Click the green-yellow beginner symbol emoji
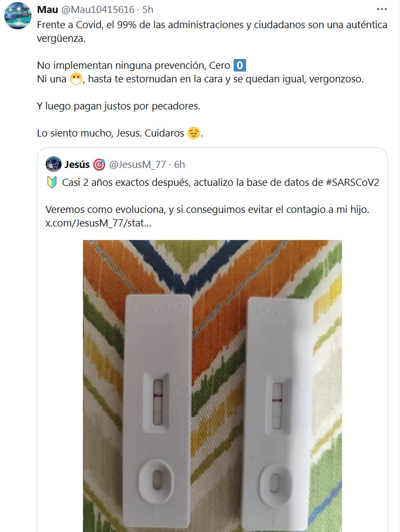Screen dimensions: 400x532 51,183
